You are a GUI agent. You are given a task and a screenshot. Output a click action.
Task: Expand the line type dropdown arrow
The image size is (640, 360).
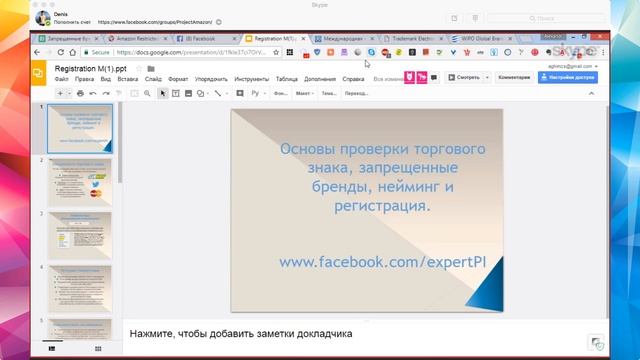(x=227, y=93)
